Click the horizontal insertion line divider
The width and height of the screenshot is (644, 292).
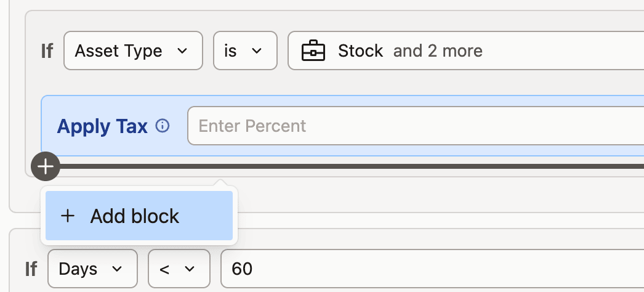[352, 166]
